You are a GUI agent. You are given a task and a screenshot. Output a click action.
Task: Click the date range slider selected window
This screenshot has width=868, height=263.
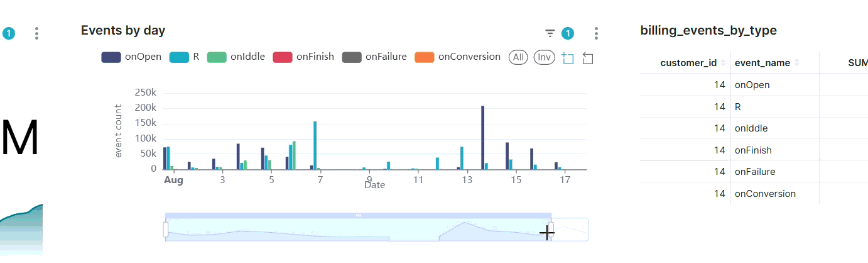[x=359, y=230]
